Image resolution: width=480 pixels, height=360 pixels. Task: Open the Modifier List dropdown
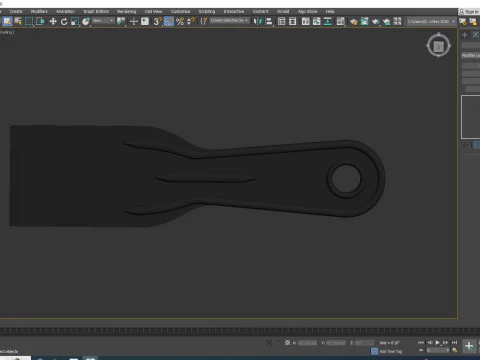coord(471,55)
